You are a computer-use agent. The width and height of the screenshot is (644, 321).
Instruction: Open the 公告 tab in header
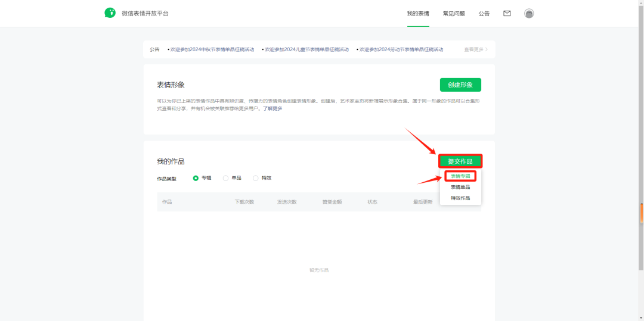point(484,14)
